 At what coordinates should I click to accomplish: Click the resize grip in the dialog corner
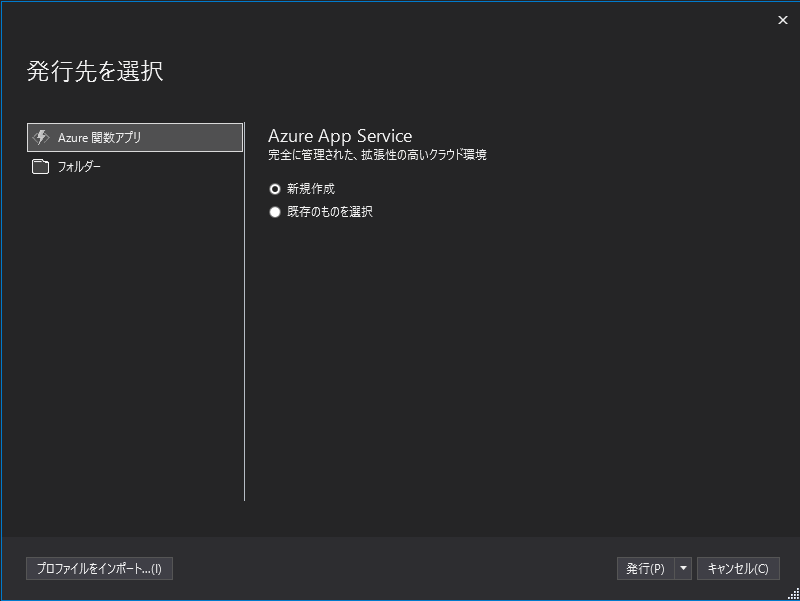(794, 594)
